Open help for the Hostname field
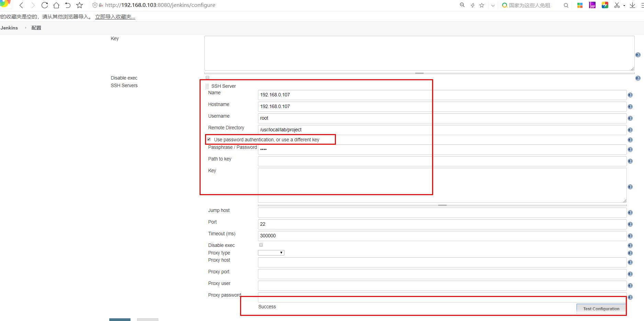Viewport: 644px width, 321px height. point(630,107)
